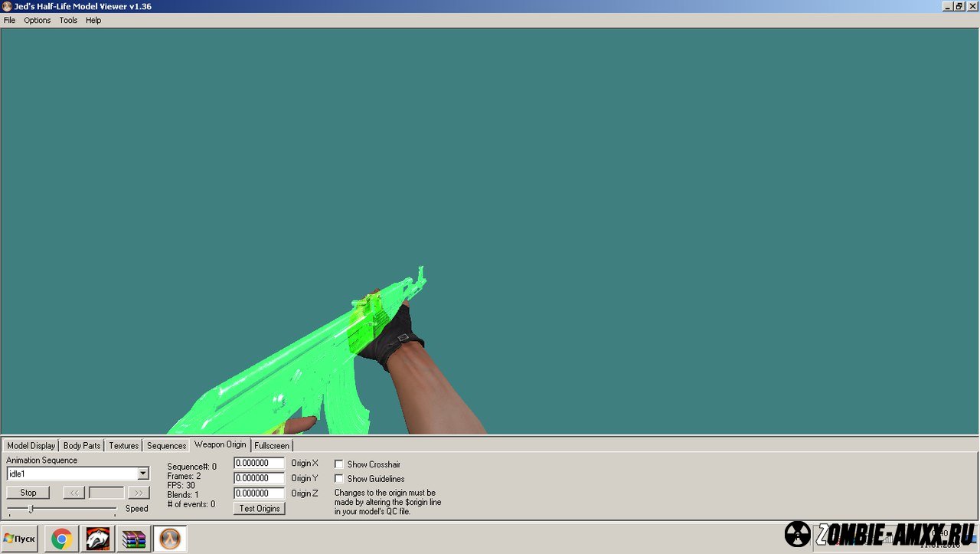The image size is (980, 554).
Task: Click the '# of events: 0' text
Action: (191, 504)
